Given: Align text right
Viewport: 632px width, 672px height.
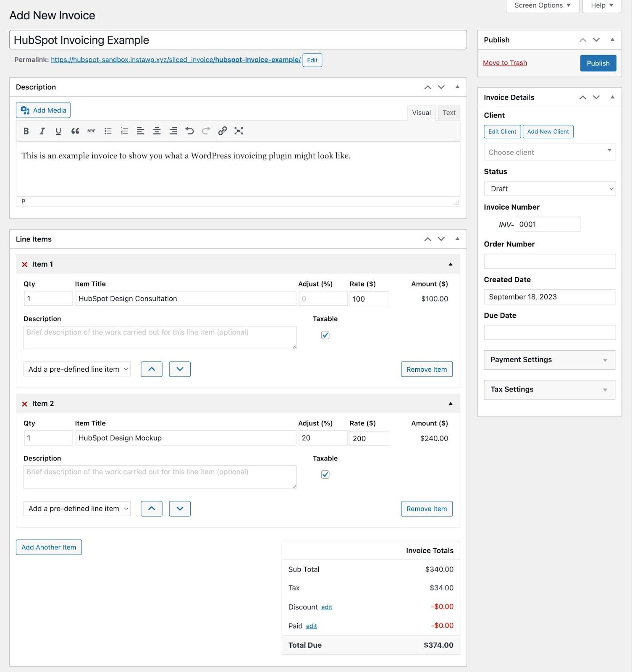Looking at the screenshot, I should 173,131.
